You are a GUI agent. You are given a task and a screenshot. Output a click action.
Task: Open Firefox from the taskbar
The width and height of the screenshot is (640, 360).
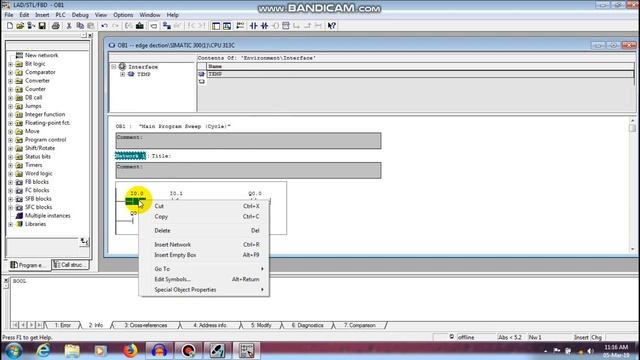coord(130,351)
